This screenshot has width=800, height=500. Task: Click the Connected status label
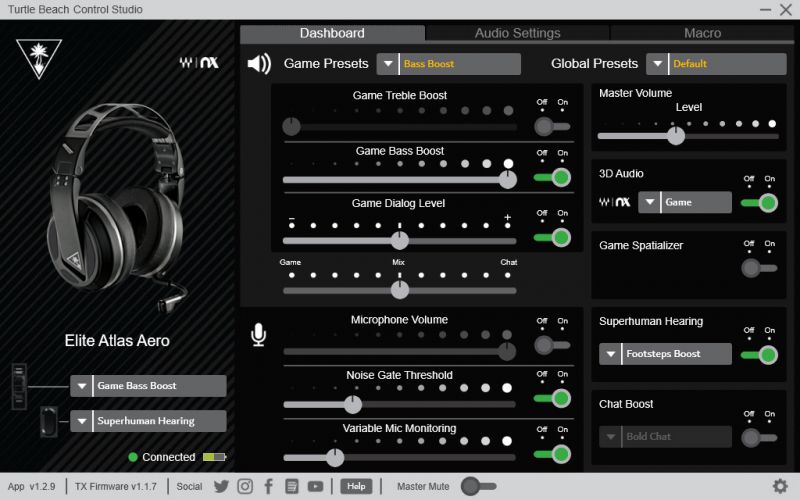click(169, 457)
